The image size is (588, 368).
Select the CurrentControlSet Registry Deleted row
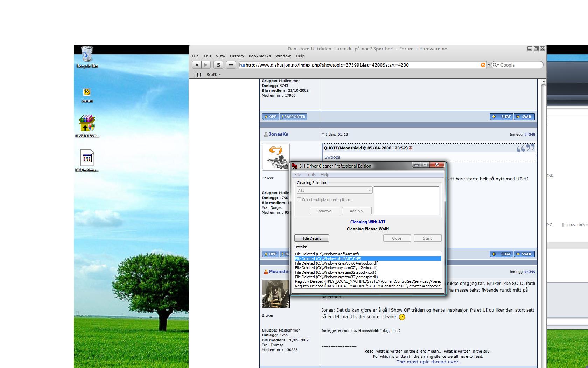point(368,281)
